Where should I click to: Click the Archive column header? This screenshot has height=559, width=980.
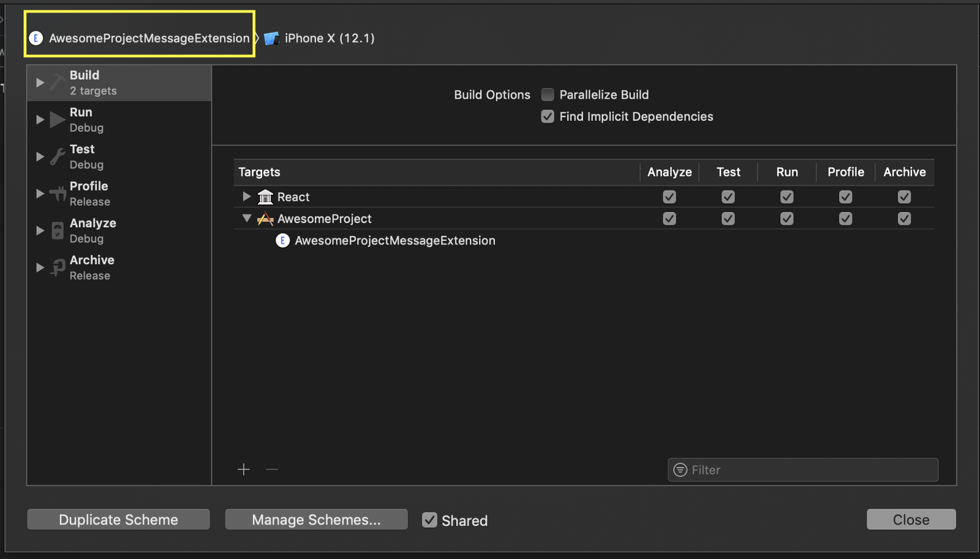pyautogui.click(x=905, y=172)
